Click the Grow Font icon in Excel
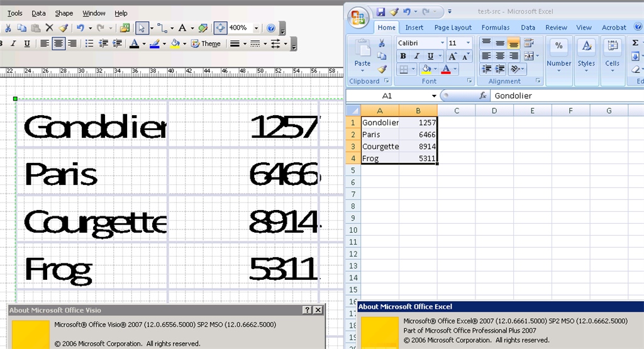The image size is (644, 349). 452,56
